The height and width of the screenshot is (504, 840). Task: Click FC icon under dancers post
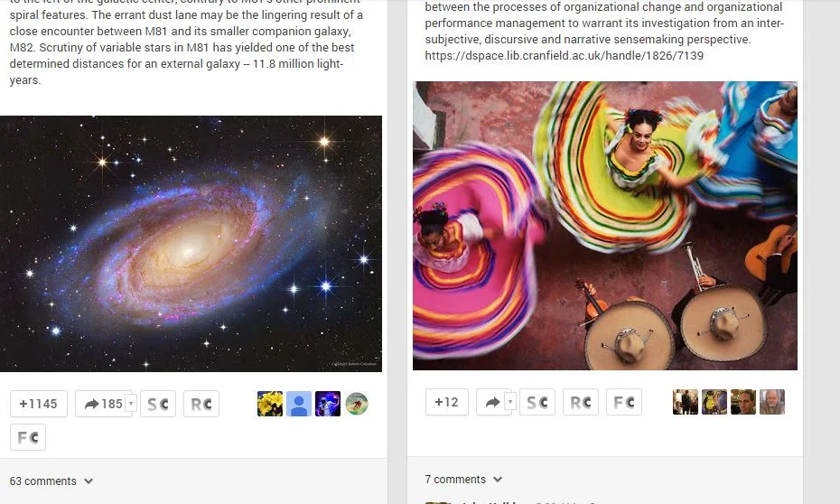624,402
